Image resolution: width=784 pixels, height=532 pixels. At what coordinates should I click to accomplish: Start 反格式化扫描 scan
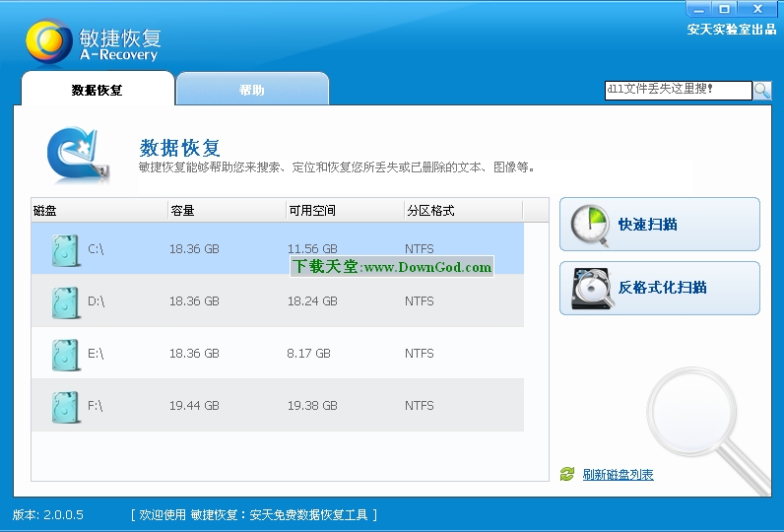tap(659, 288)
